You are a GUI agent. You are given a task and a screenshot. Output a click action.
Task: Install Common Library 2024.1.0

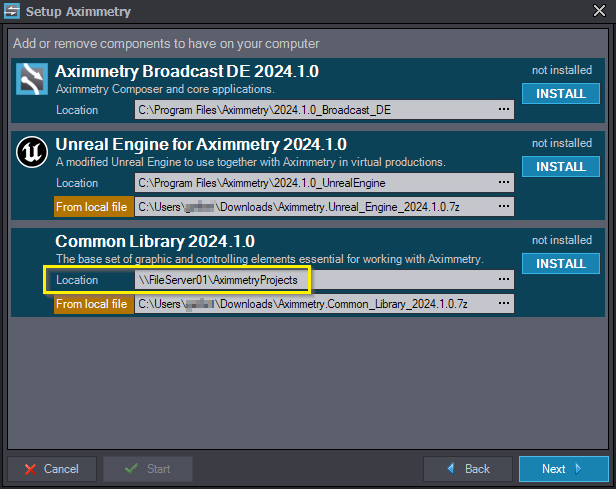tap(561, 264)
